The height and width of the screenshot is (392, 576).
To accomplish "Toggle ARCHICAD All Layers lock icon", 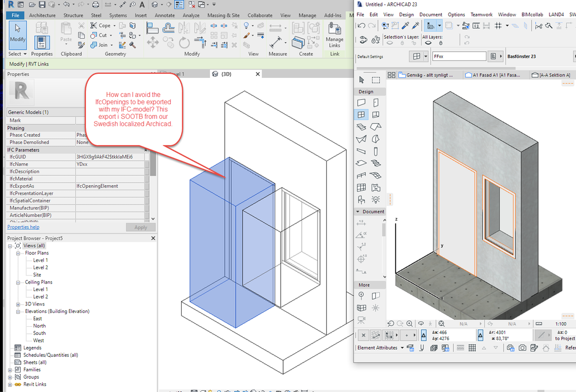I will click(x=441, y=43).
